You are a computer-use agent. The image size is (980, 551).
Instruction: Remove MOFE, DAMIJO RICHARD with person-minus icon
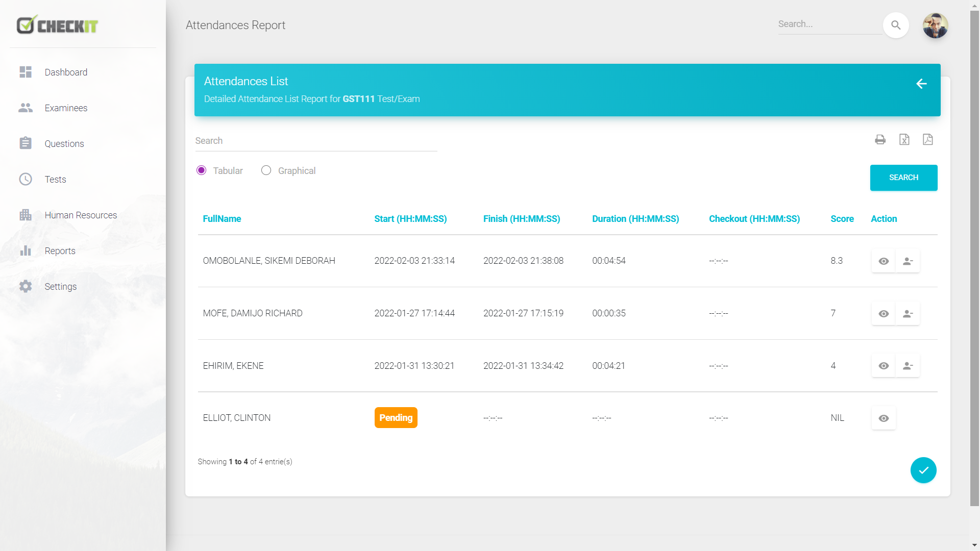tap(908, 314)
